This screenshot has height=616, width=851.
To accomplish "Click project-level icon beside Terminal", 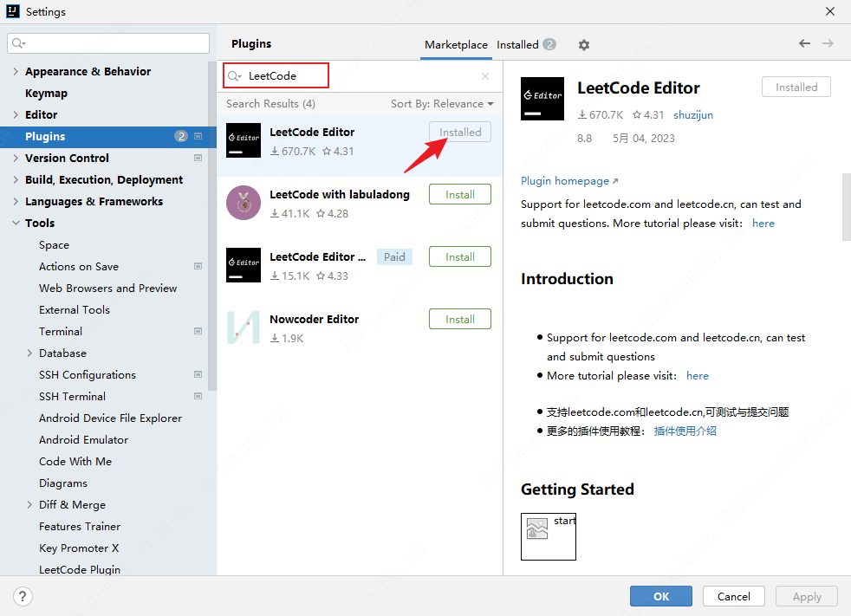I will tap(198, 332).
